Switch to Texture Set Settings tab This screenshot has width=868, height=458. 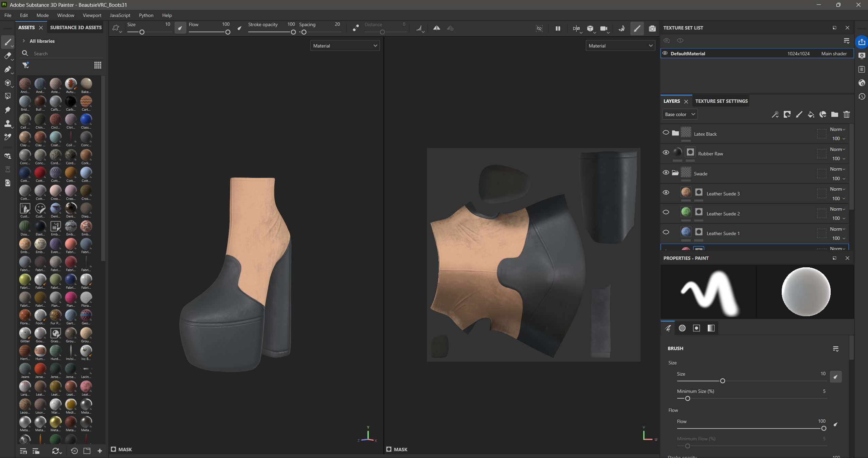tap(721, 101)
